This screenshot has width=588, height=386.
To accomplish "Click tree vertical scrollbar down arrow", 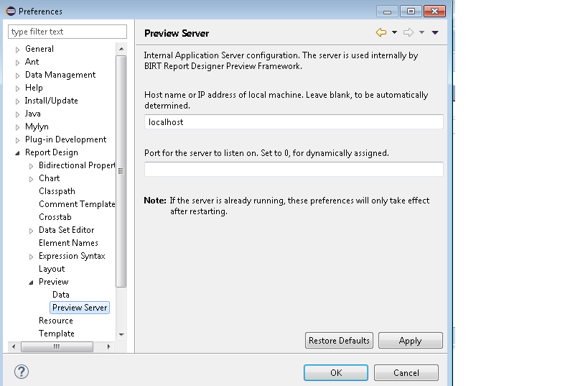I will (x=121, y=334).
